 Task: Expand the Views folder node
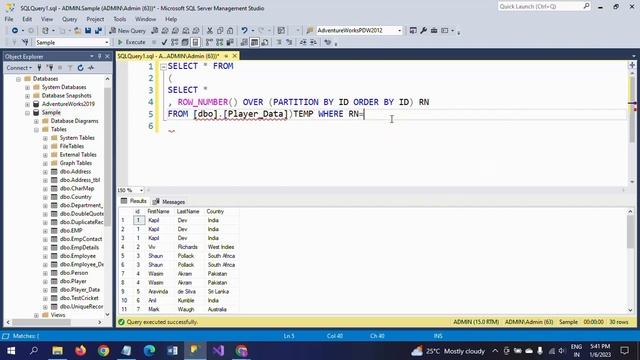click(x=36, y=315)
